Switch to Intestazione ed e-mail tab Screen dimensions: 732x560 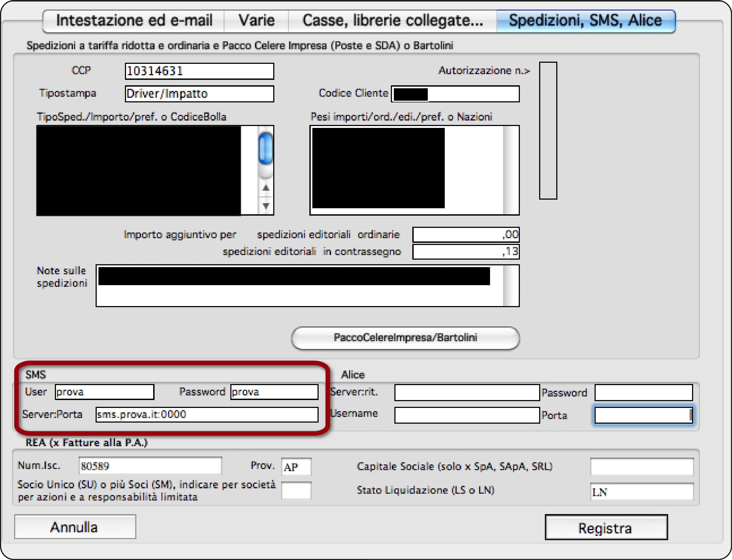pos(133,21)
